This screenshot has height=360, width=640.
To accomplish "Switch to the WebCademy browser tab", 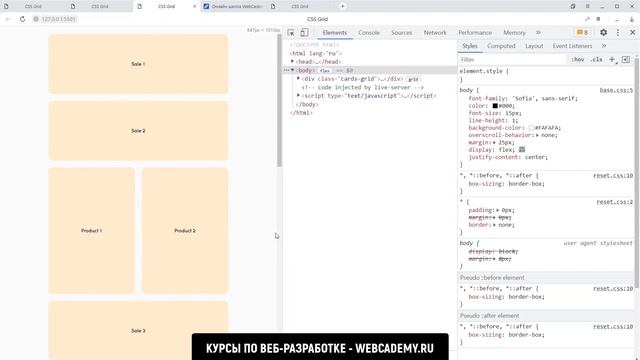I will pyautogui.click(x=234, y=7).
